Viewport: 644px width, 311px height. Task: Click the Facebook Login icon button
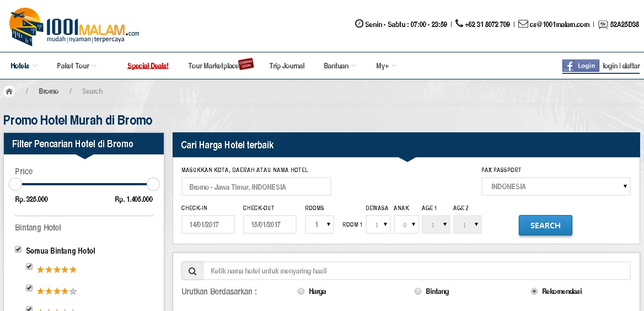click(581, 66)
